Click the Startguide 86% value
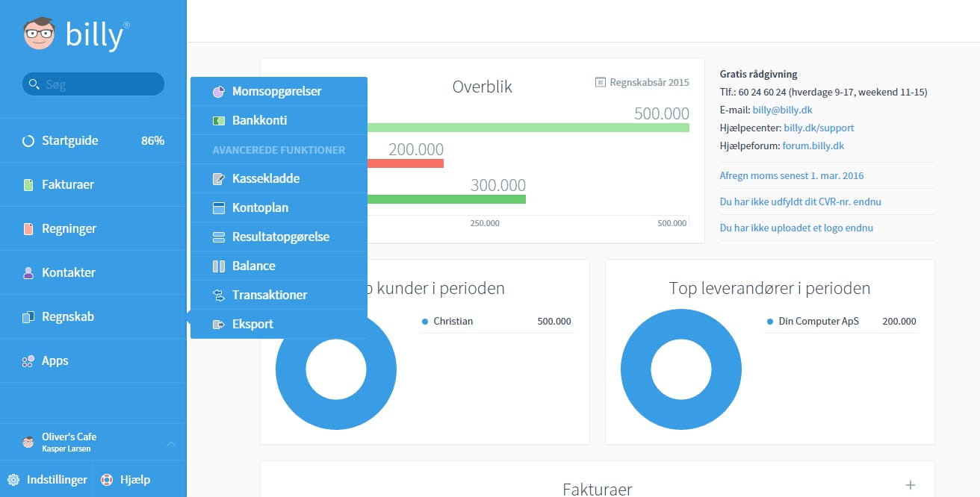Screen dimensions: 980x497 click(x=153, y=140)
